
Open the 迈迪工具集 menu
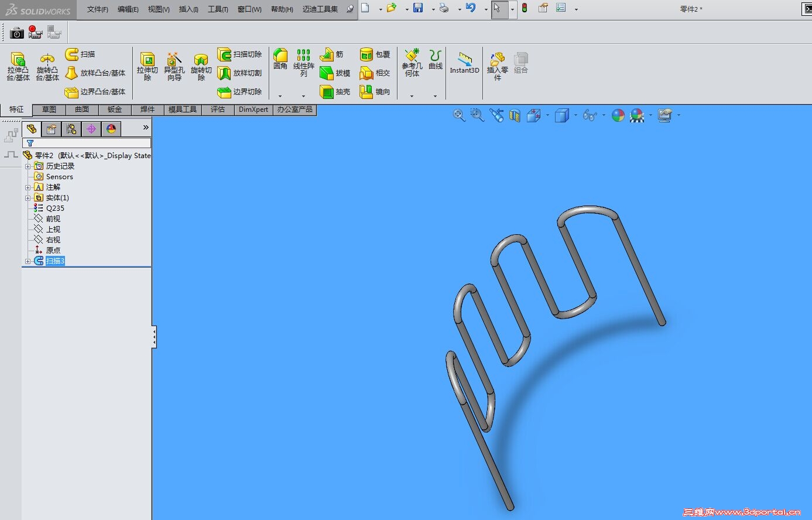click(320, 9)
